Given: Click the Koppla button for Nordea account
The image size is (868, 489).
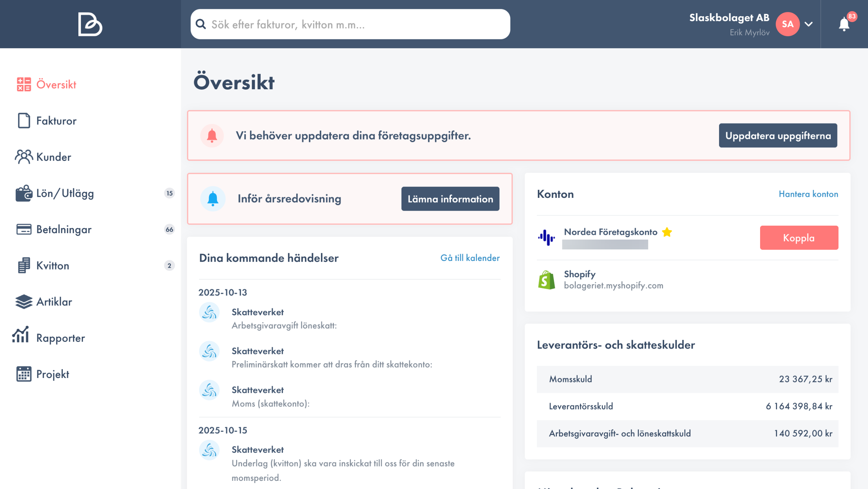Looking at the screenshot, I should pos(799,238).
